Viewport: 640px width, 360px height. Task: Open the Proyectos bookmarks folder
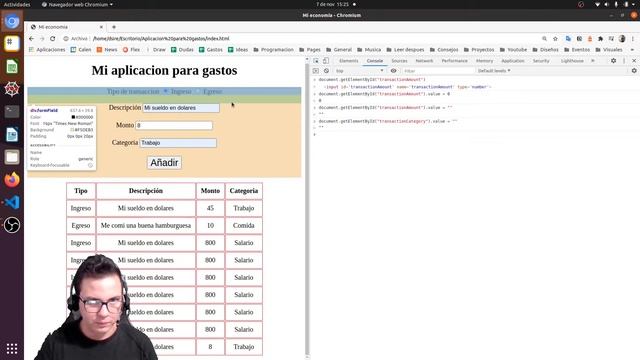pyautogui.click(x=479, y=50)
